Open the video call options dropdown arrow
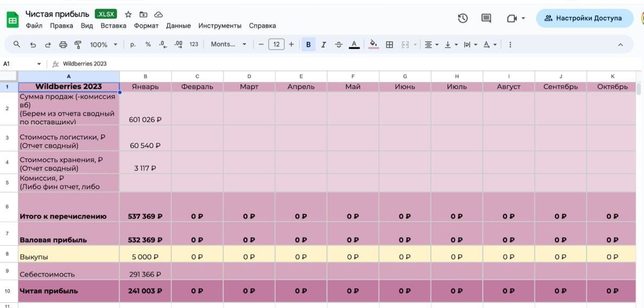The image size is (644, 308). [523, 18]
